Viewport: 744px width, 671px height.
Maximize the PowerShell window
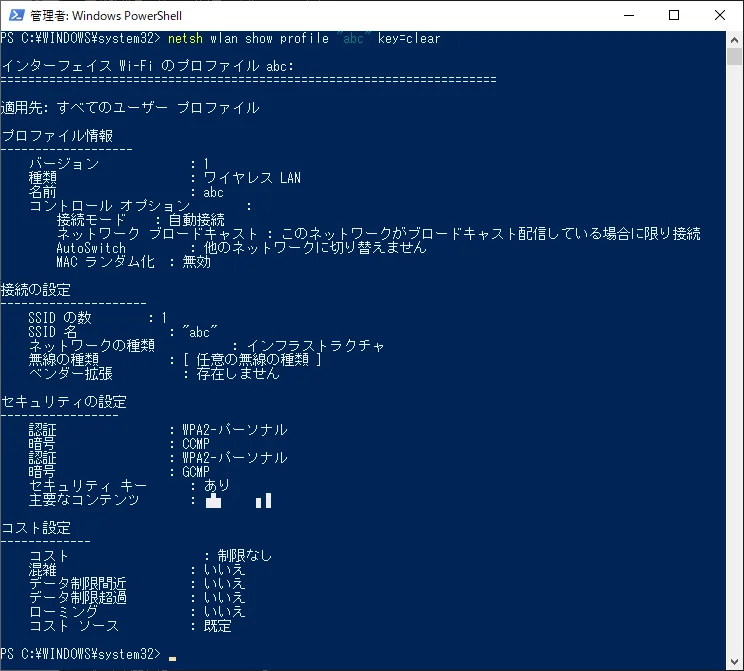pos(674,15)
